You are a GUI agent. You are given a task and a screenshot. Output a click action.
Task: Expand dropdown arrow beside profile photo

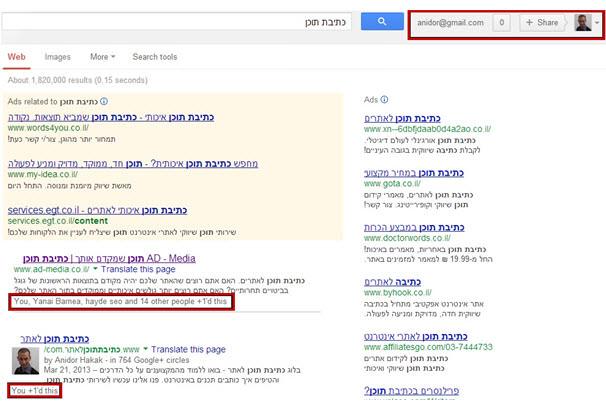pyautogui.click(x=597, y=23)
